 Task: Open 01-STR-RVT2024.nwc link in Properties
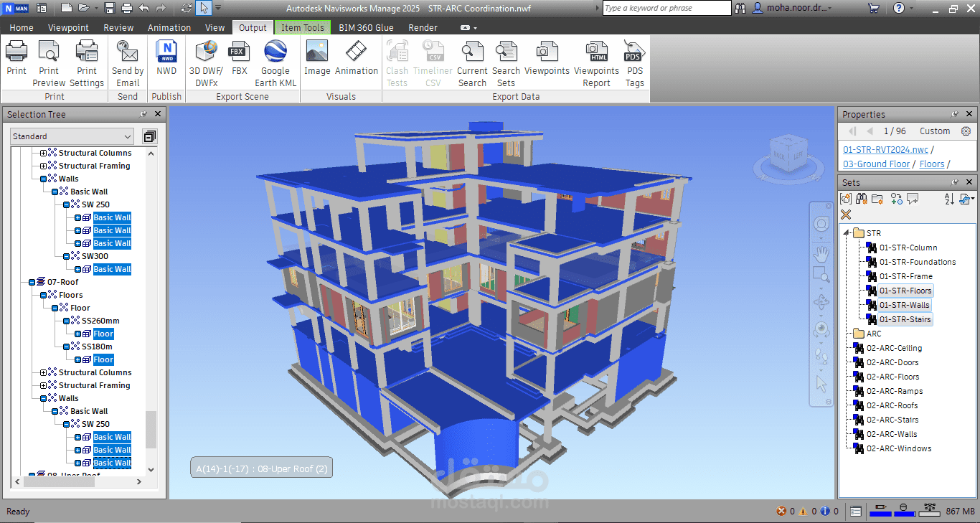[x=885, y=149]
